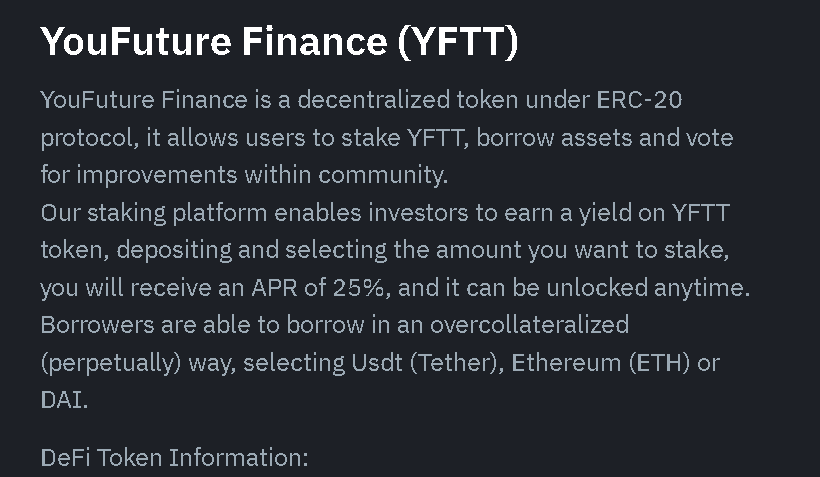Screen dimensions: 820x477
Task: Click the line for improvements within community
Action: tap(244, 175)
